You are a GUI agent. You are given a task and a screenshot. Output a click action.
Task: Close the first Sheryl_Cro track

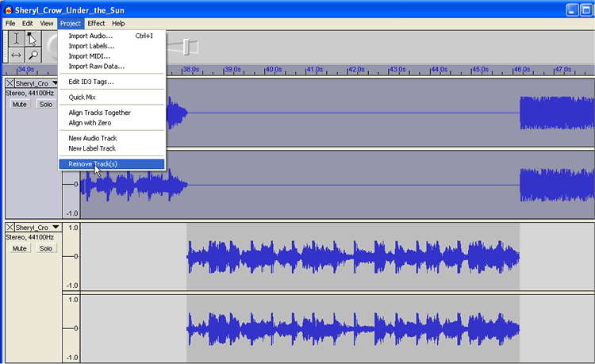[x=10, y=83]
